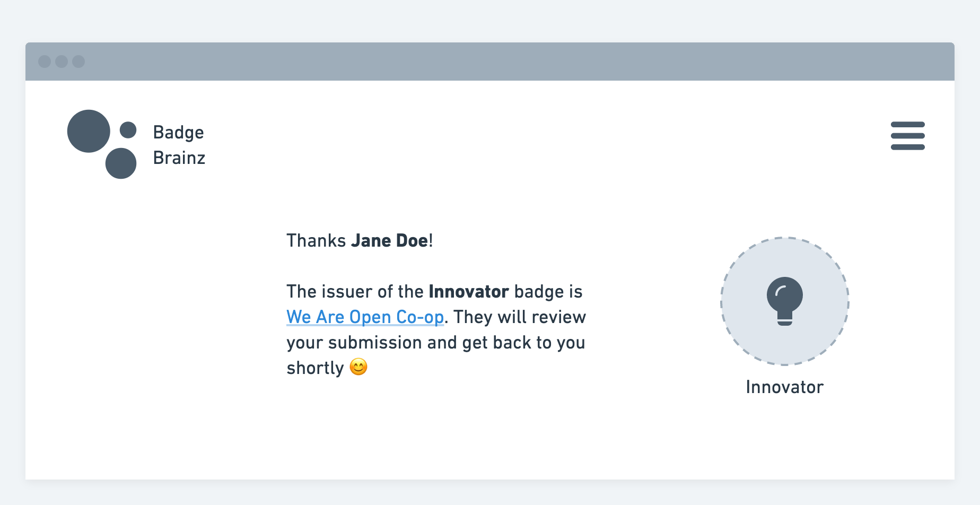The width and height of the screenshot is (980, 505).
Task: Click the first window control dot
Action: coord(45,62)
